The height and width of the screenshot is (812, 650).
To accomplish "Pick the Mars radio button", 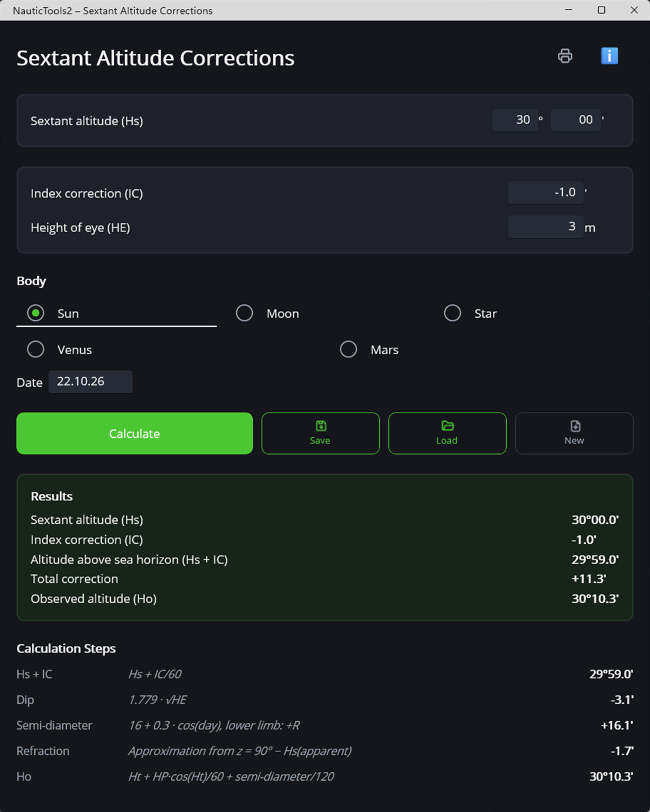I will [348, 349].
